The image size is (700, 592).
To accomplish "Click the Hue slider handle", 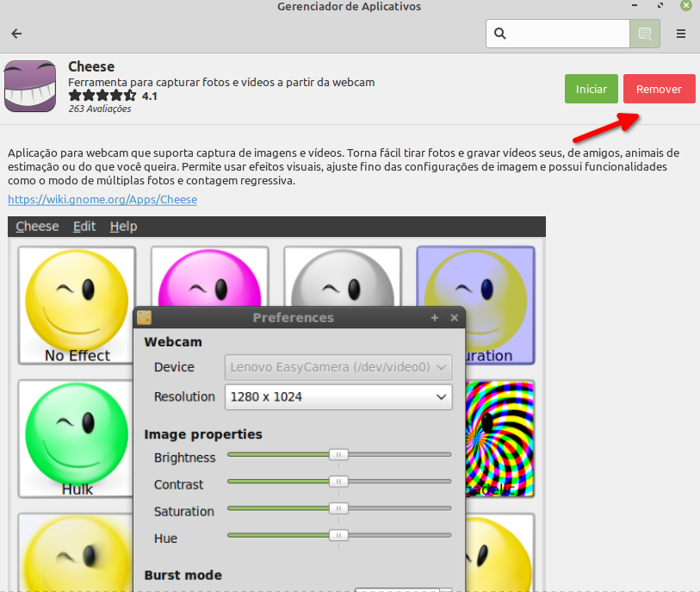I will pos(338,535).
